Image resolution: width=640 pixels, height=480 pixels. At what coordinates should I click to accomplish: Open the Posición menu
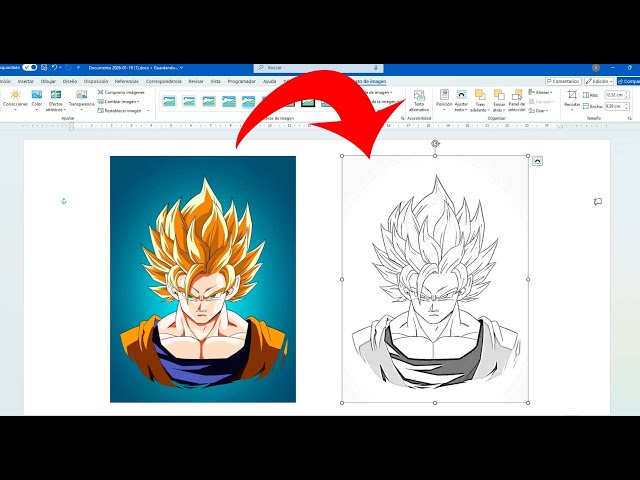[x=444, y=100]
